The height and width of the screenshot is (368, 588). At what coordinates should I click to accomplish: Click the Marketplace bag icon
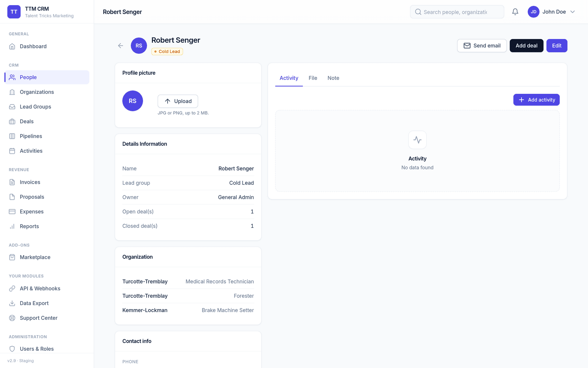coord(12,257)
